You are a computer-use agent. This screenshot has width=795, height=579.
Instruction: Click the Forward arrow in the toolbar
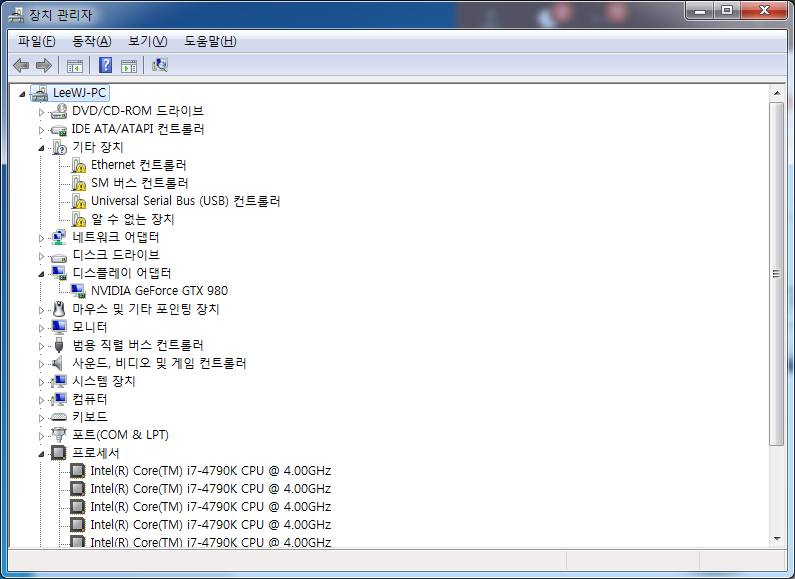tap(43, 66)
